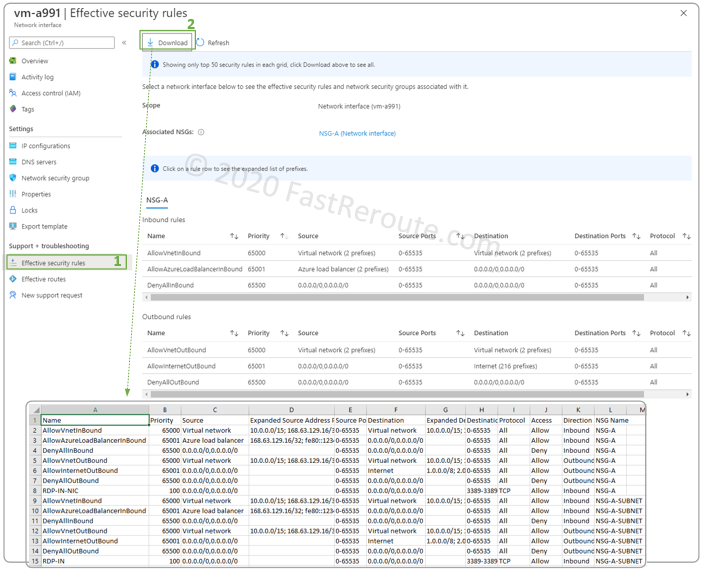Sort outbound rules by Priority
702x571 pixels.
[x=284, y=333]
